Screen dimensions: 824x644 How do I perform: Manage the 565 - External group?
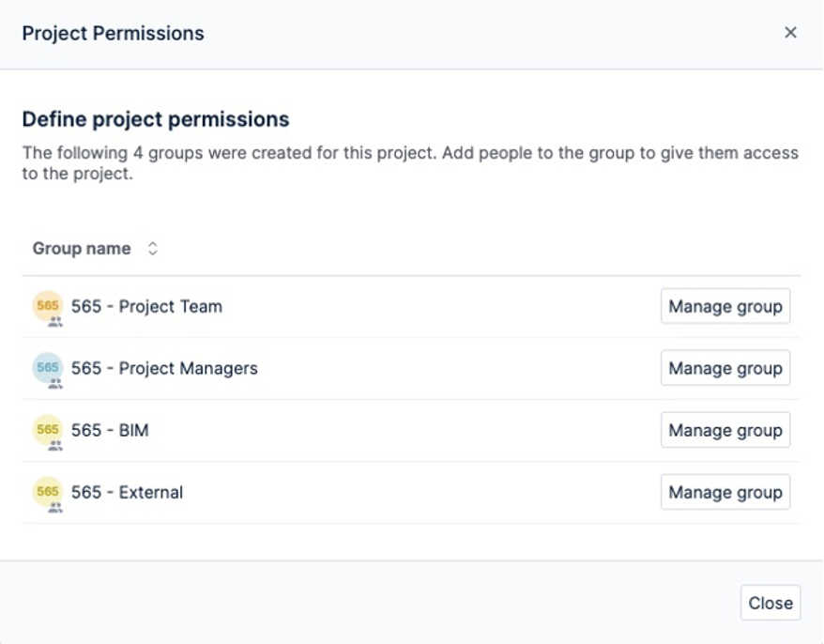[725, 492]
